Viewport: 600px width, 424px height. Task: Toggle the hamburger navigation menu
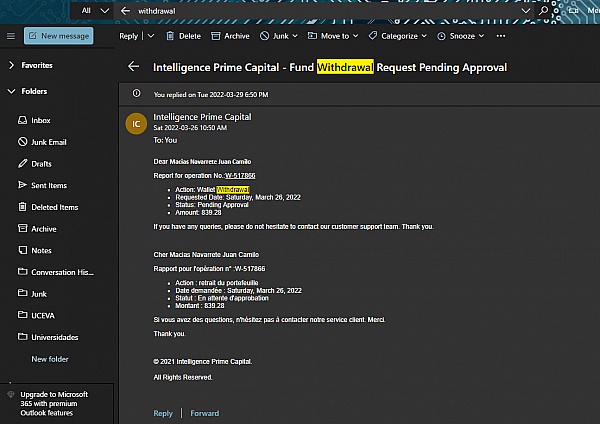click(x=11, y=36)
